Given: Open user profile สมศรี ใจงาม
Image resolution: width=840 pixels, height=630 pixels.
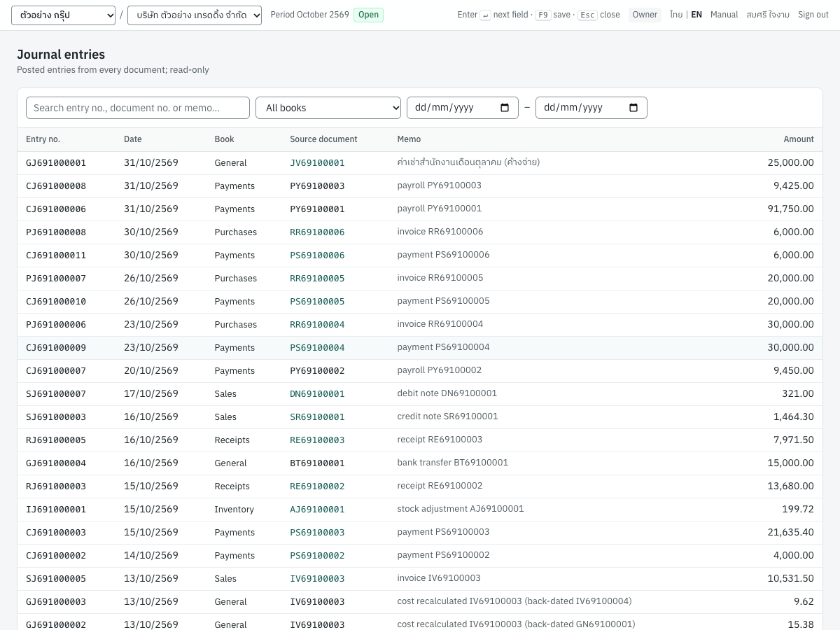Looking at the screenshot, I should point(768,15).
